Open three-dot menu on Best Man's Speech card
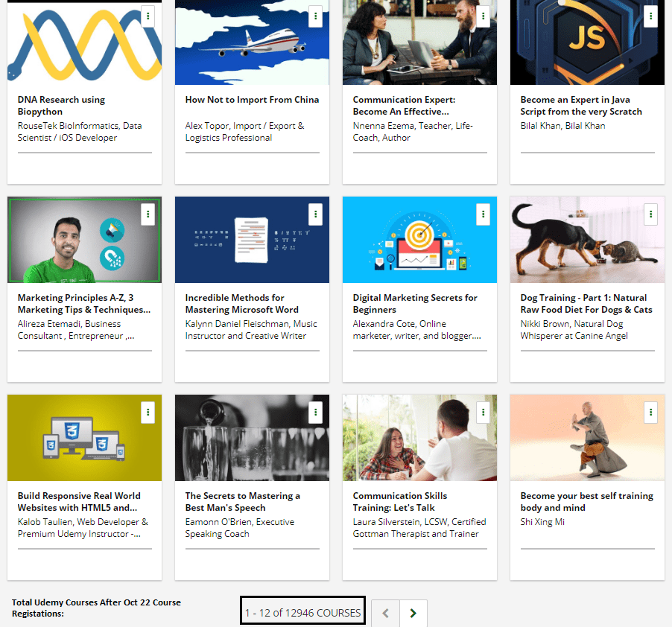 (x=316, y=413)
